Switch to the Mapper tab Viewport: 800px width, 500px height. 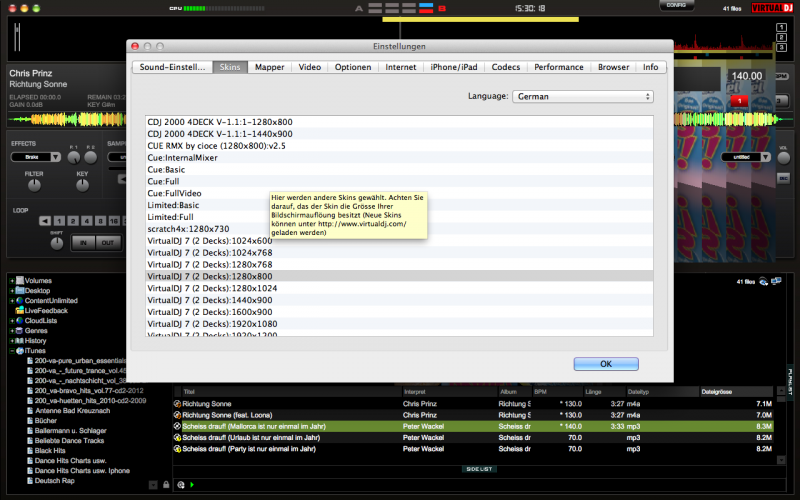pyautogui.click(x=268, y=67)
